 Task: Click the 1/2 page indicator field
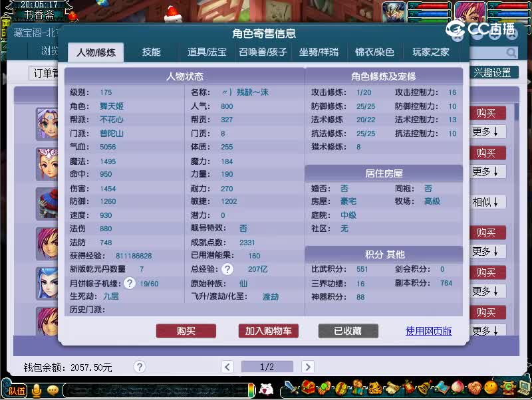(267, 367)
